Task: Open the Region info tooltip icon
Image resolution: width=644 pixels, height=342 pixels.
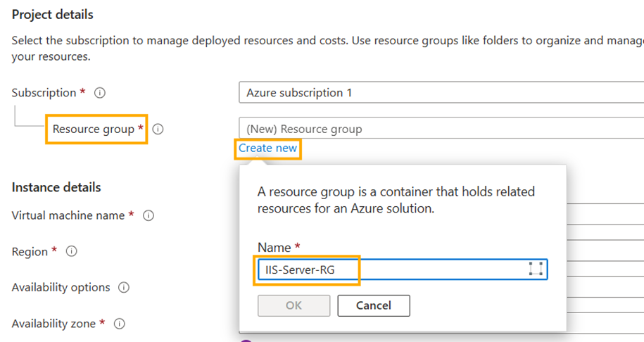Action: click(x=72, y=252)
